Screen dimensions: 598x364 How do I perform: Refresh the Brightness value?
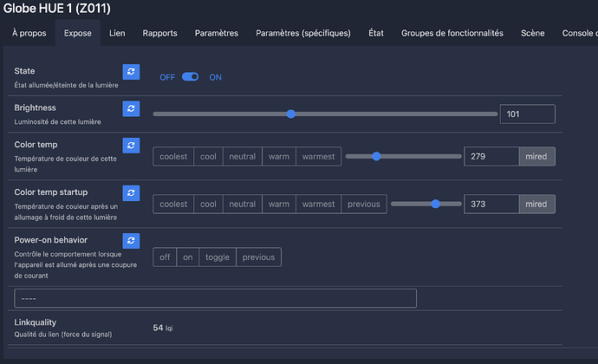coord(131,108)
